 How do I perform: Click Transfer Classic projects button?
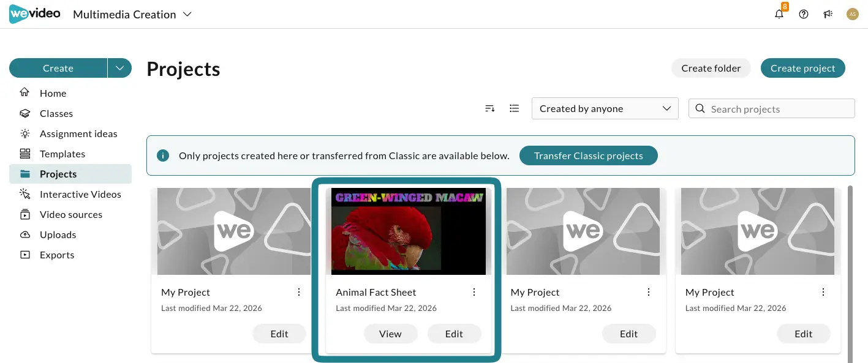pos(589,155)
